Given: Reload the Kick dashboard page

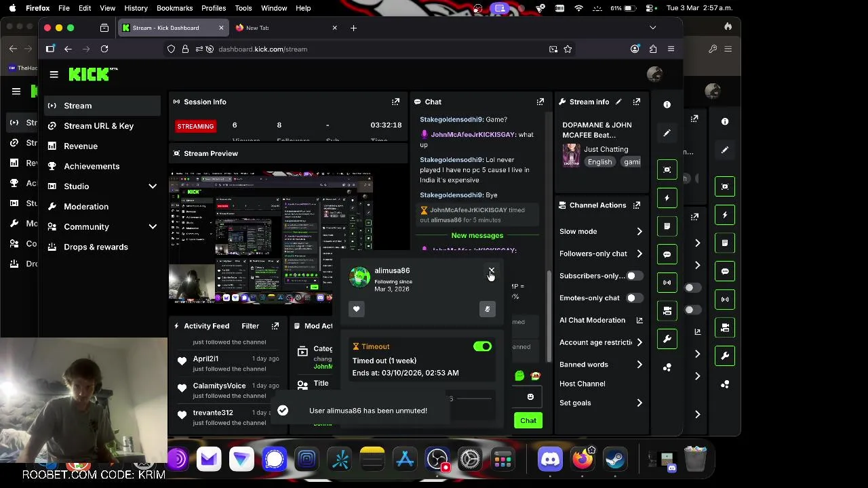Looking at the screenshot, I should tap(104, 49).
